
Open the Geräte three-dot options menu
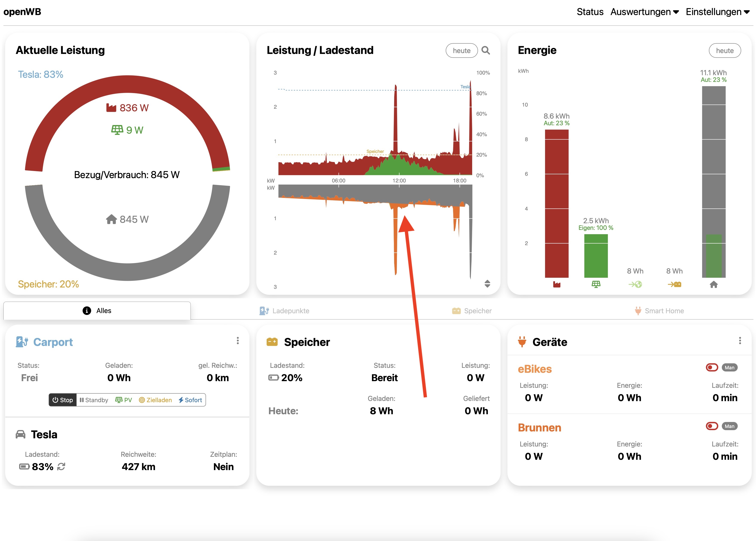pos(740,341)
